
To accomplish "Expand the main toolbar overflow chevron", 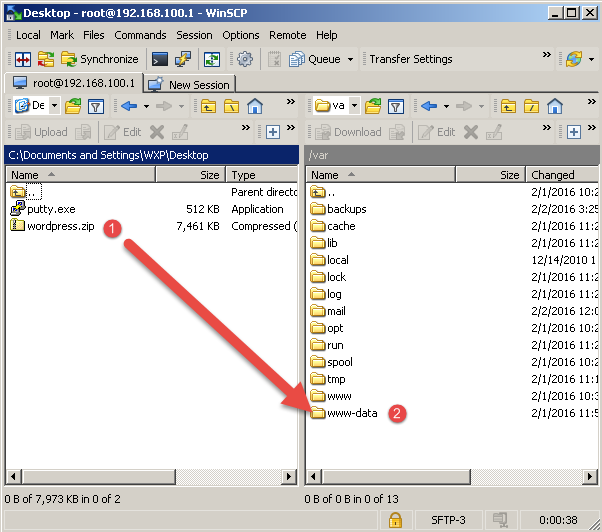I will click(547, 55).
